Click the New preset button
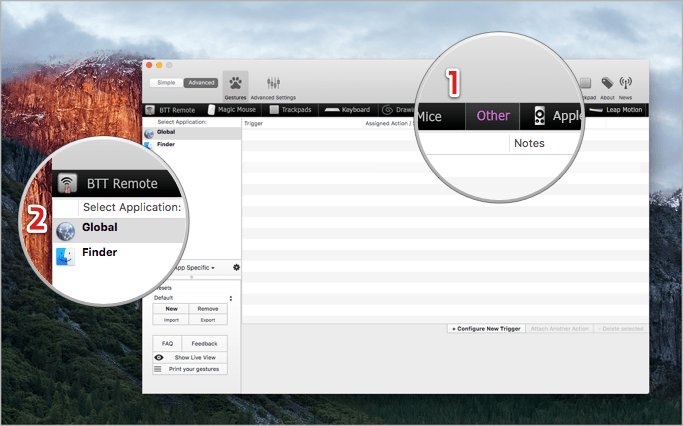The image size is (683, 426). (171, 309)
